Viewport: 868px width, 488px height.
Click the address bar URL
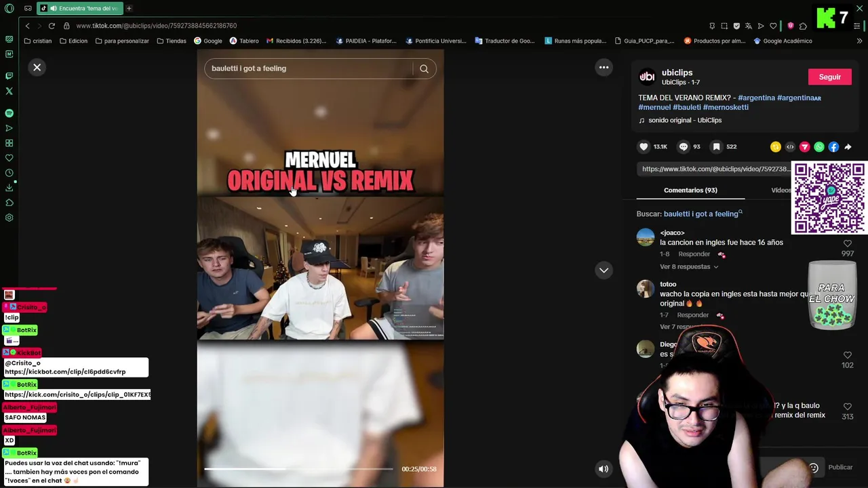[x=157, y=26]
